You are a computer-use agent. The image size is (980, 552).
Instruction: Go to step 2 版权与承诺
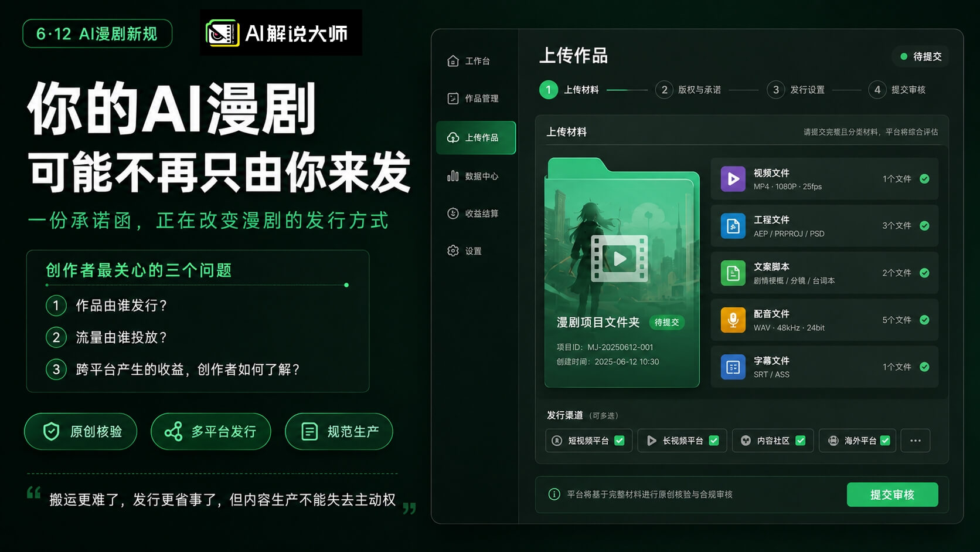tap(688, 90)
